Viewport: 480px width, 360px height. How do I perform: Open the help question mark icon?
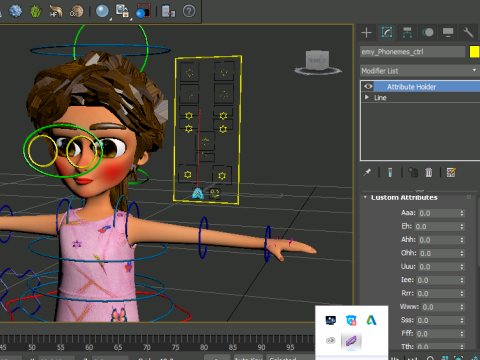pyautogui.click(x=189, y=11)
